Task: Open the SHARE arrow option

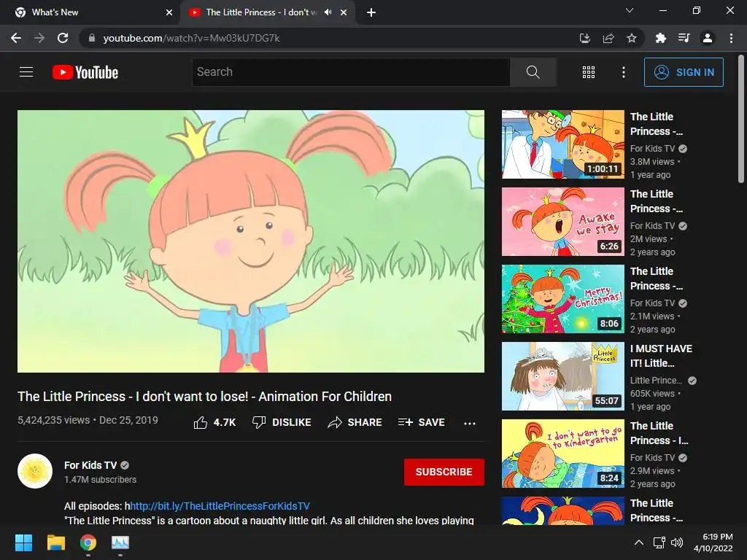Action: click(x=355, y=422)
